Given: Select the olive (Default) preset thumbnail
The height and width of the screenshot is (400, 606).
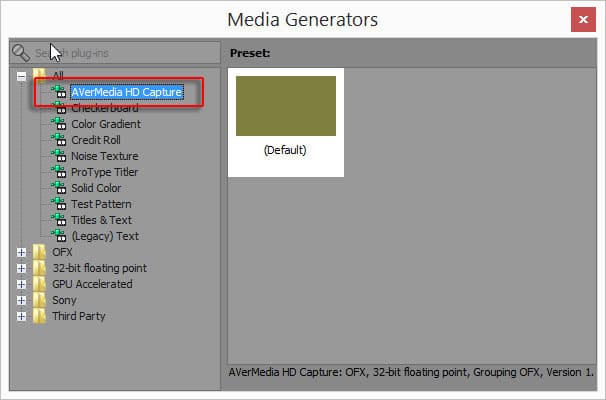Looking at the screenshot, I should [286, 106].
